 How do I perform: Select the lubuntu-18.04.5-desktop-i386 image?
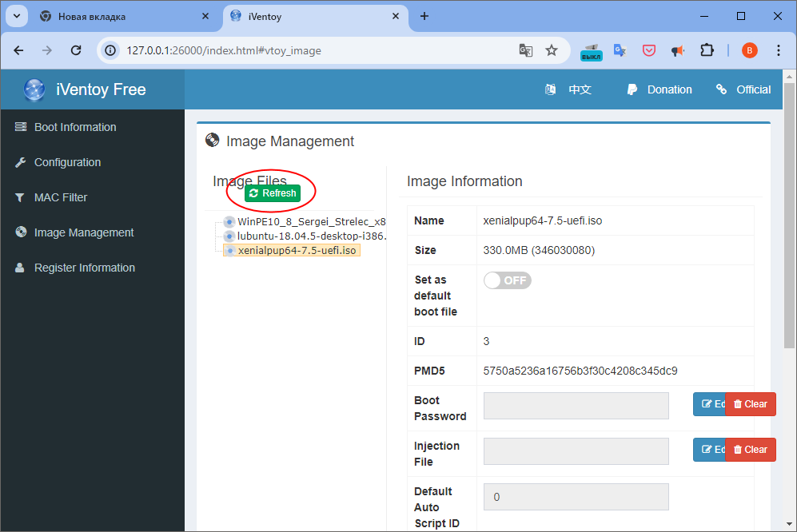click(x=312, y=236)
